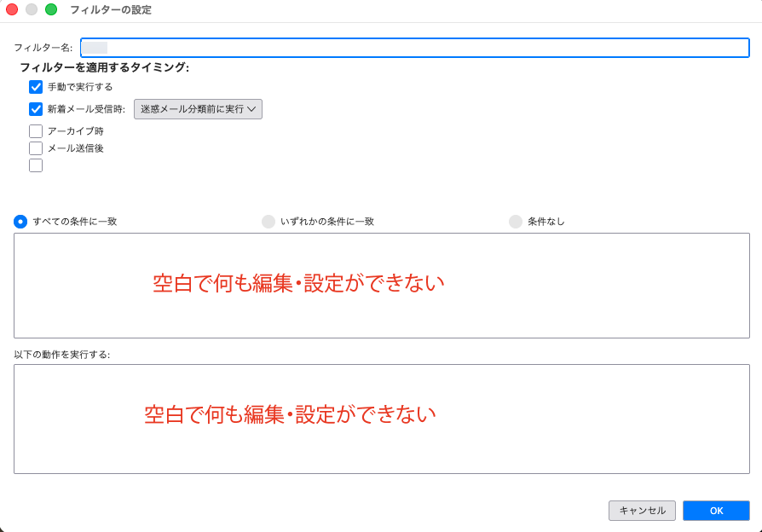Click the フィルターを適用するタイミング heading

click(104, 67)
